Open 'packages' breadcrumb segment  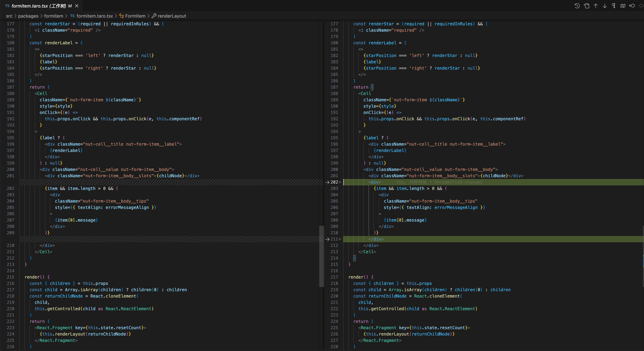tap(28, 16)
